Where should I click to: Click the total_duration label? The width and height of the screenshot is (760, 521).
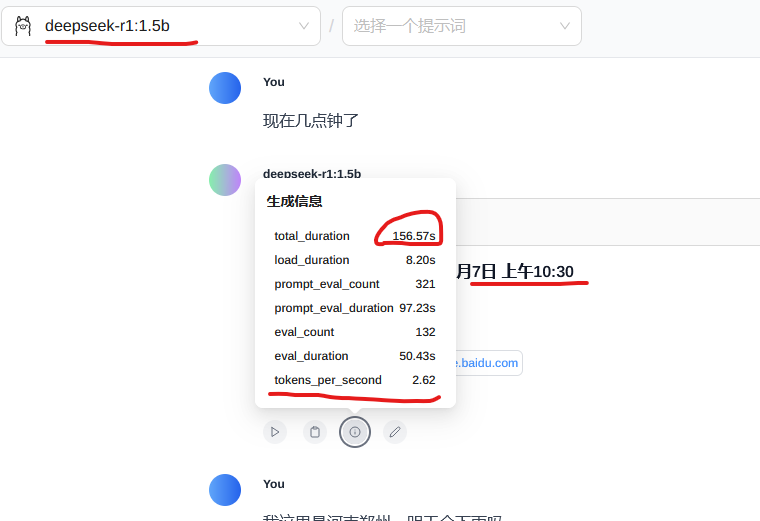point(312,236)
